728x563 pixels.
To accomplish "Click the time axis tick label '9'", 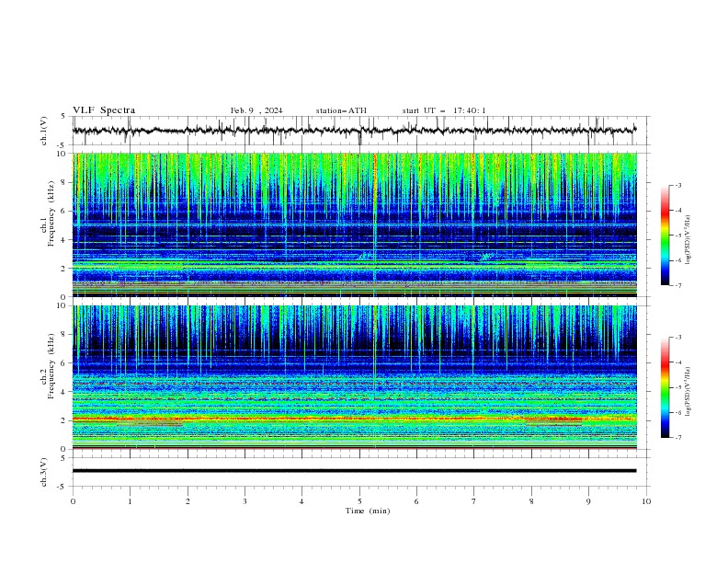I will (588, 501).
